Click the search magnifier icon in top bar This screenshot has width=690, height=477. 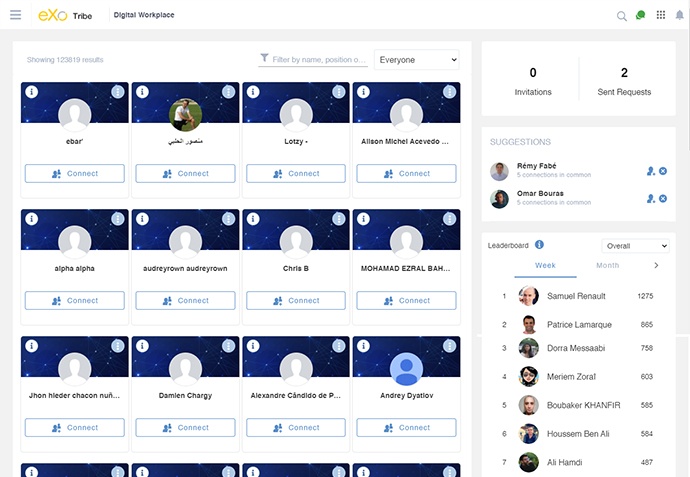tap(621, 16)
